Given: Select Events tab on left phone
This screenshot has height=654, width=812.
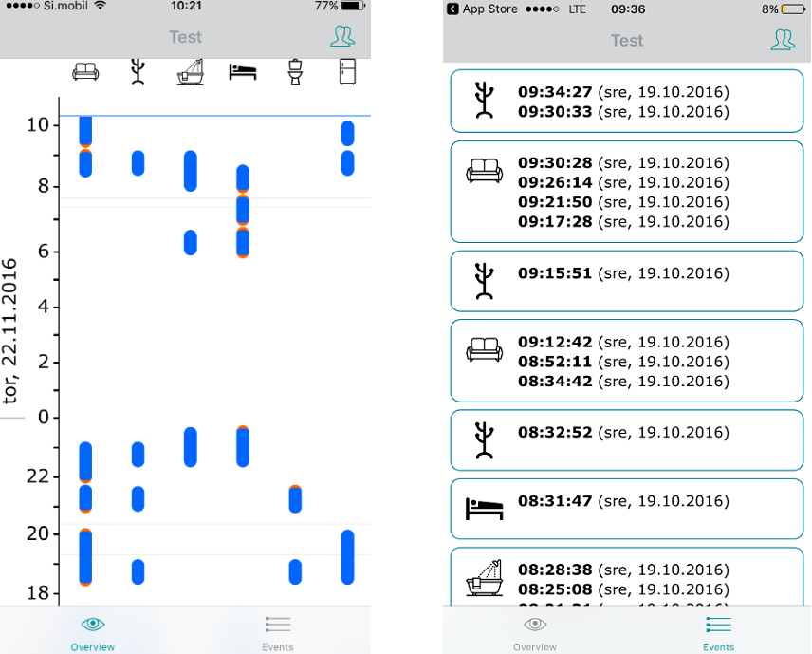Looking at the screenshot, I should tap(278, 633).
